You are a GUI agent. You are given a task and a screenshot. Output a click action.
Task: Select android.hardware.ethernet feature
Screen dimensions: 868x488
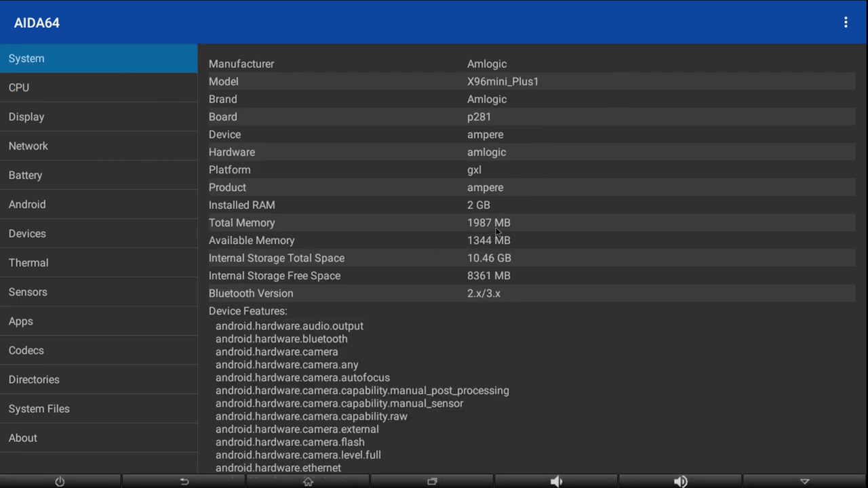278,468
